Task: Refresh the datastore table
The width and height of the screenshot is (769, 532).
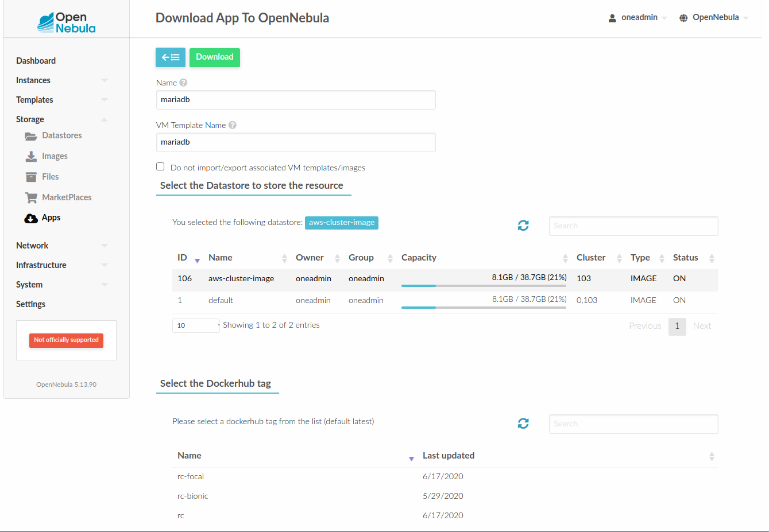Action: (x=523, y=226)
